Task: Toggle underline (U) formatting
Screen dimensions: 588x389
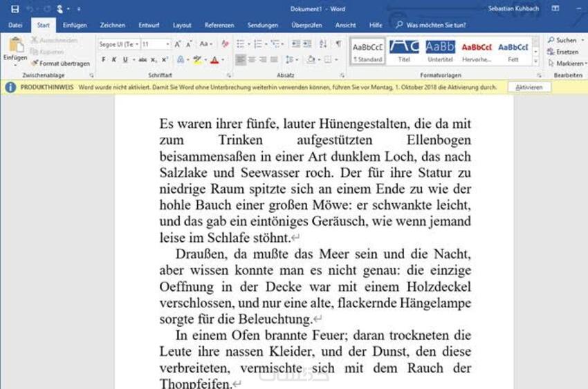Action: pos(125,59)
